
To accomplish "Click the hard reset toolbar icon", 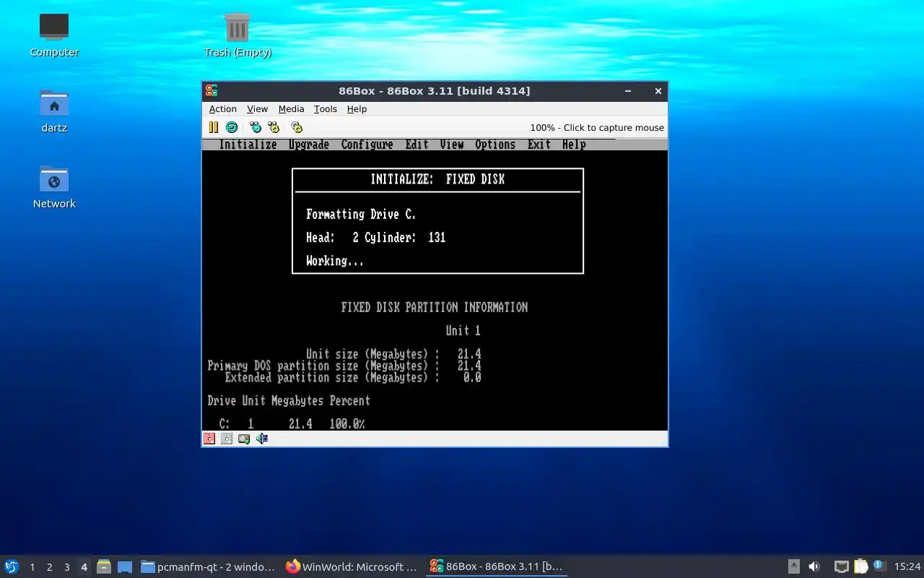I will pos(232,127).
